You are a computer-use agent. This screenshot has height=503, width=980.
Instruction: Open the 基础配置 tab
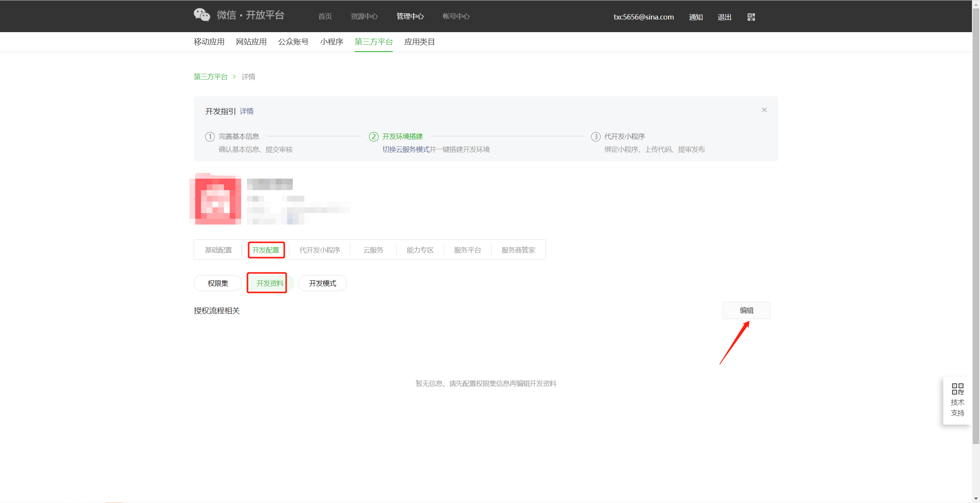coord(218,250)
